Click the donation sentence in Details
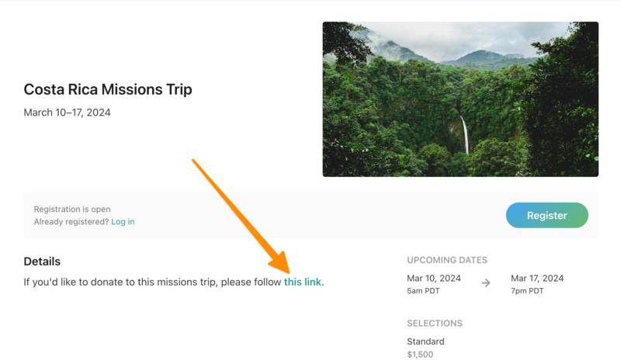 pos(152,283)
